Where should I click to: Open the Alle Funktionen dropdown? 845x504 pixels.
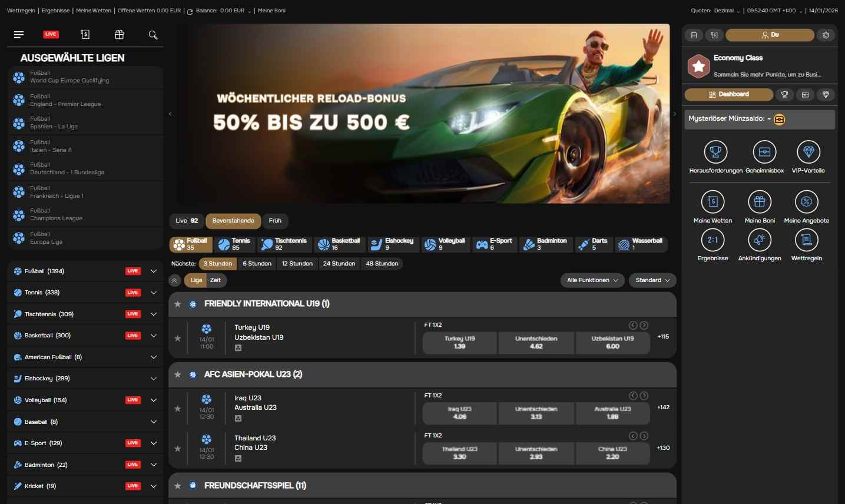click(x=592, y=280)
